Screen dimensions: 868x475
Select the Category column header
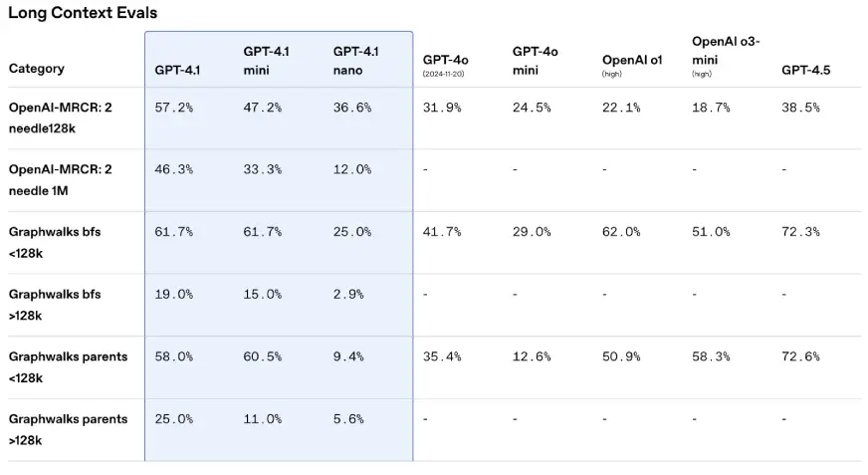point(37,69)
